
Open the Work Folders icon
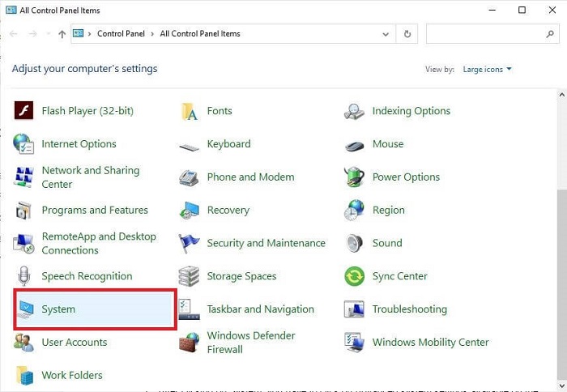24,375
